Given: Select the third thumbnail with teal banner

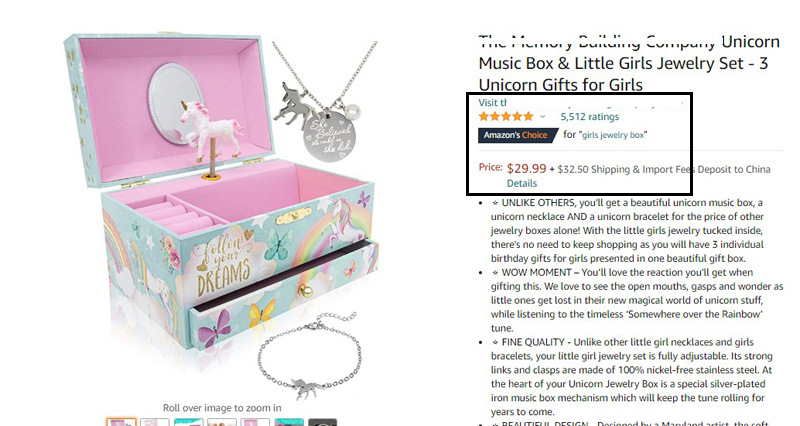Looking at the screenshot, I should 188,422.
